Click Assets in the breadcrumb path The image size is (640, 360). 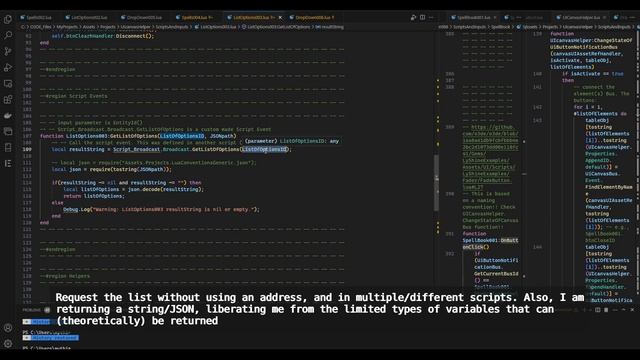[89, 27]
